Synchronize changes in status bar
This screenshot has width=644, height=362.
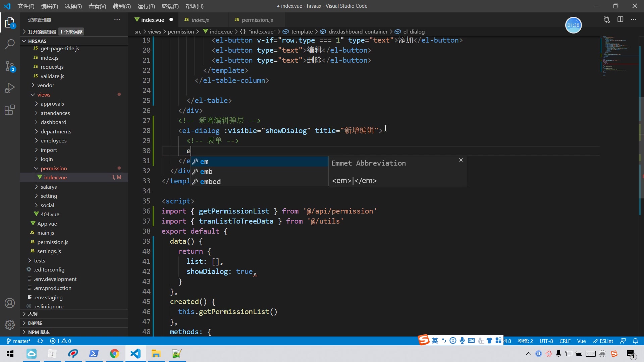(40, 341)
